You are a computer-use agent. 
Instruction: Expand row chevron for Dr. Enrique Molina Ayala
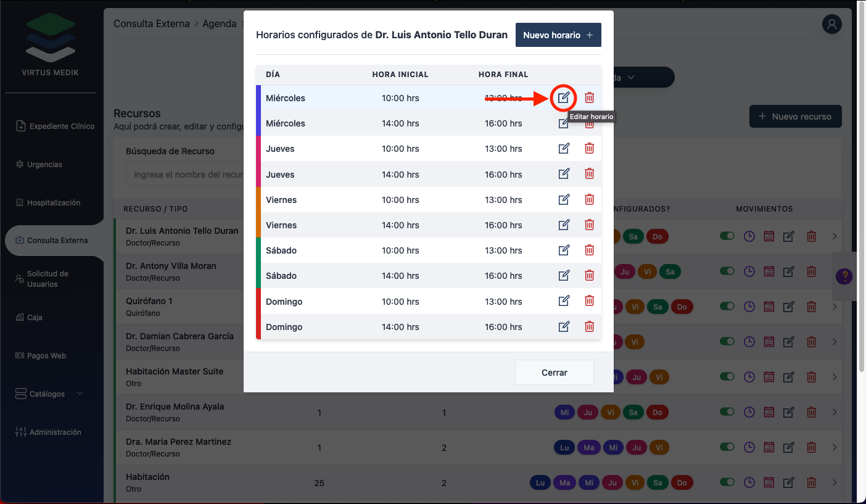click(835, 412)
